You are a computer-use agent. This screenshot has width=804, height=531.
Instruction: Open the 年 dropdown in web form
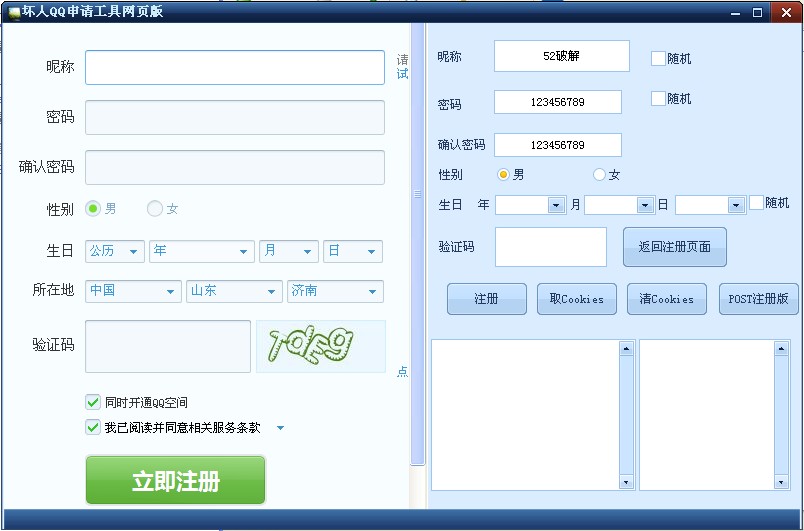[202, 251]
